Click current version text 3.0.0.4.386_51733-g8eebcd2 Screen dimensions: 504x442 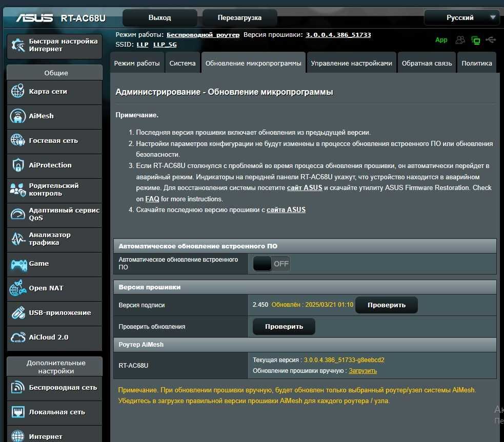[x=344, y=360]
